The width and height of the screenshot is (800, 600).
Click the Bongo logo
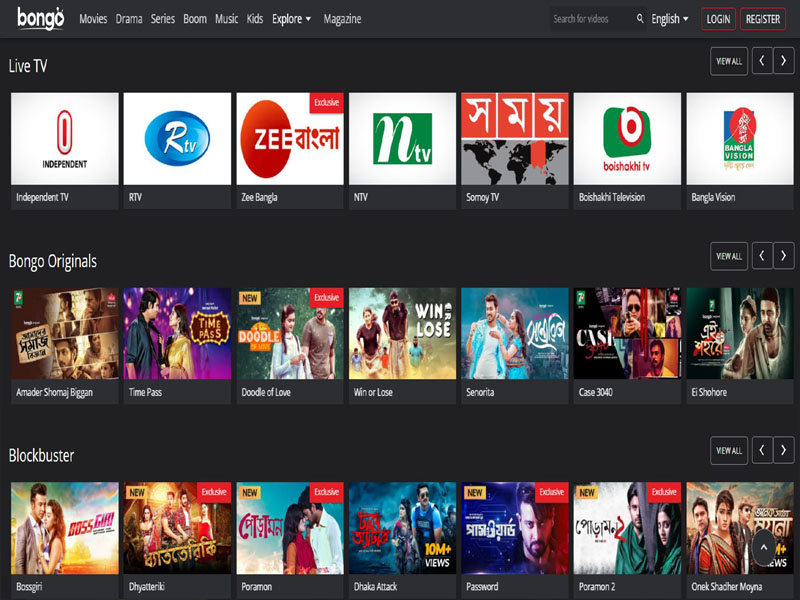pos(40,17)
